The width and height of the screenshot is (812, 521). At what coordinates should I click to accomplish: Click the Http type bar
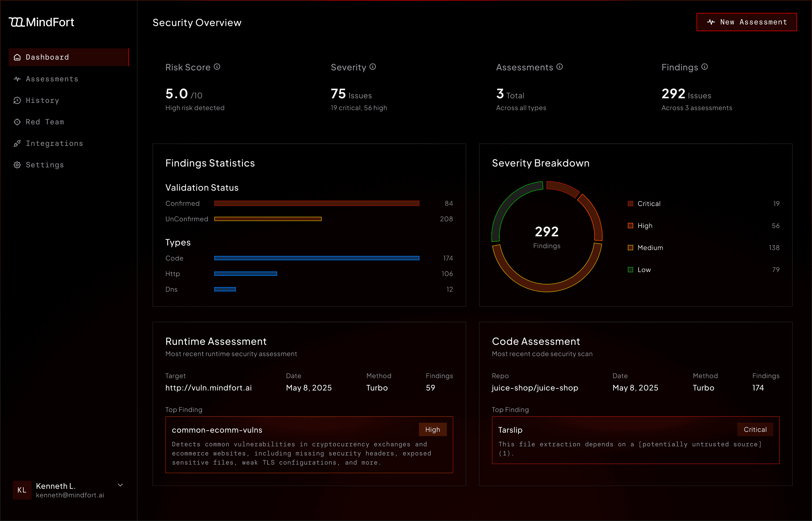[x=245, y=274]
